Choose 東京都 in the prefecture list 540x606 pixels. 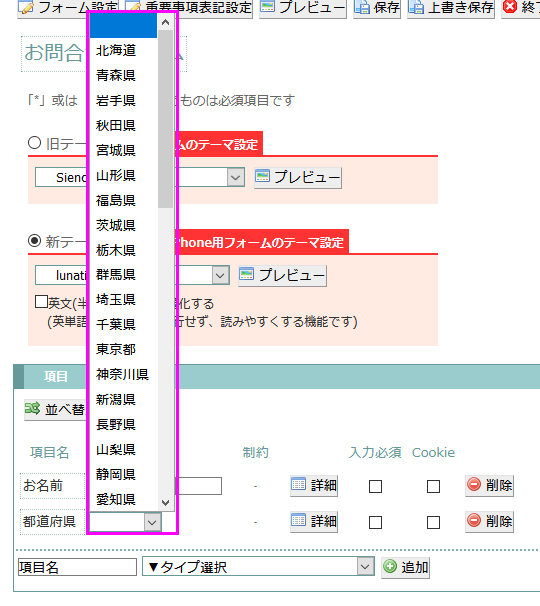[x=116, y=349]
